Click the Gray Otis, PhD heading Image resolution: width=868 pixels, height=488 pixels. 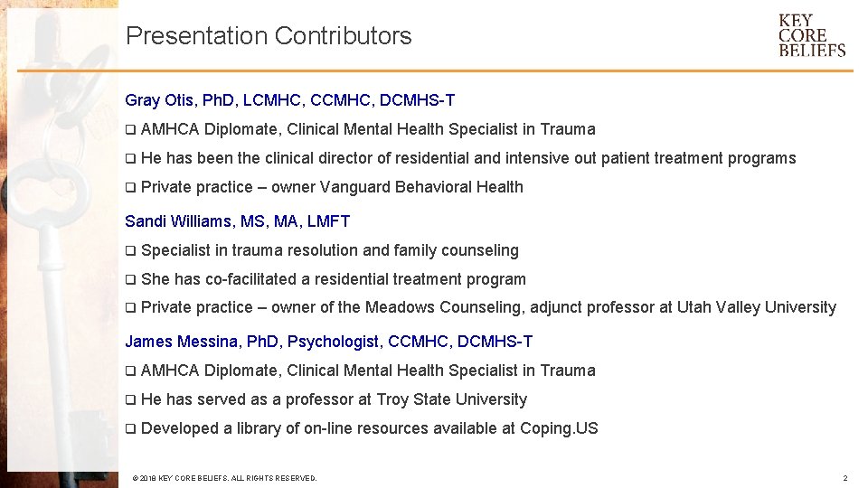[x=289, y=100]
